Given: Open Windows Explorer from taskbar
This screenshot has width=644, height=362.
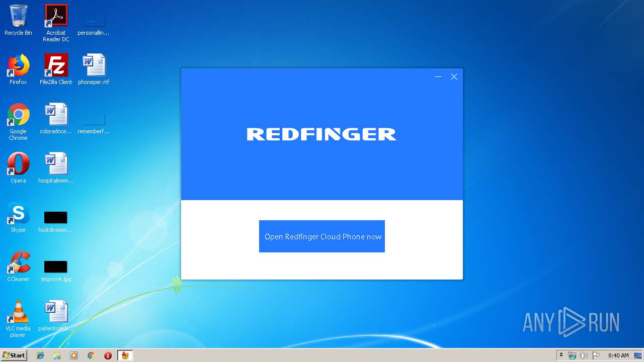Looking at the screenshot, I should tap(57, 355).
